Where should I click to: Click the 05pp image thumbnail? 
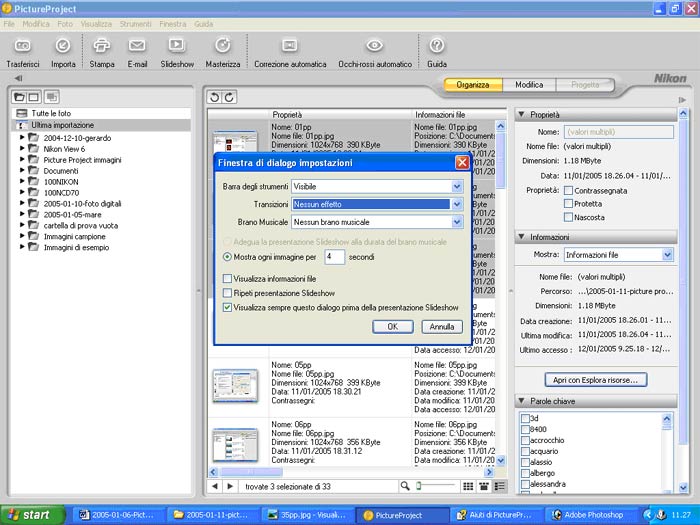[235, 385]
